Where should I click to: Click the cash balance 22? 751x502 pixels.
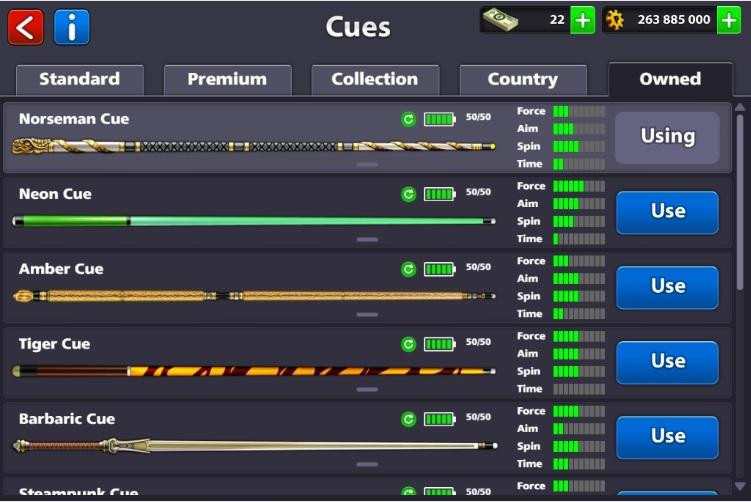click(557, 20)
